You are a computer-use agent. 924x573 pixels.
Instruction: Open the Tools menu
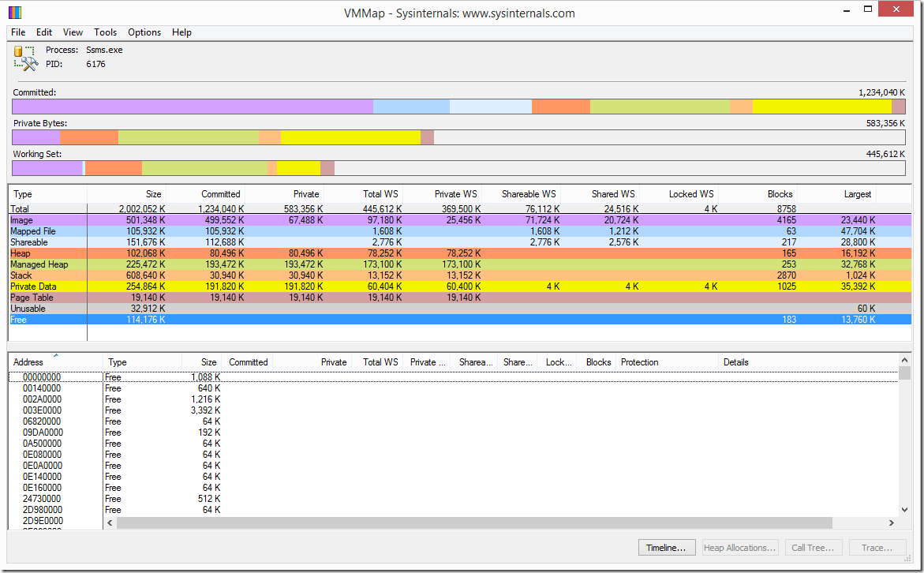click(x=105, y=32)
